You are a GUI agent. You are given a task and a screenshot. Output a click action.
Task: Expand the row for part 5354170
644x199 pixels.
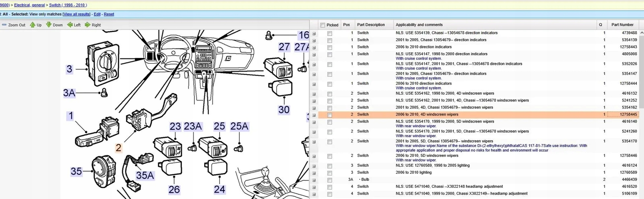tap(314, 142)
